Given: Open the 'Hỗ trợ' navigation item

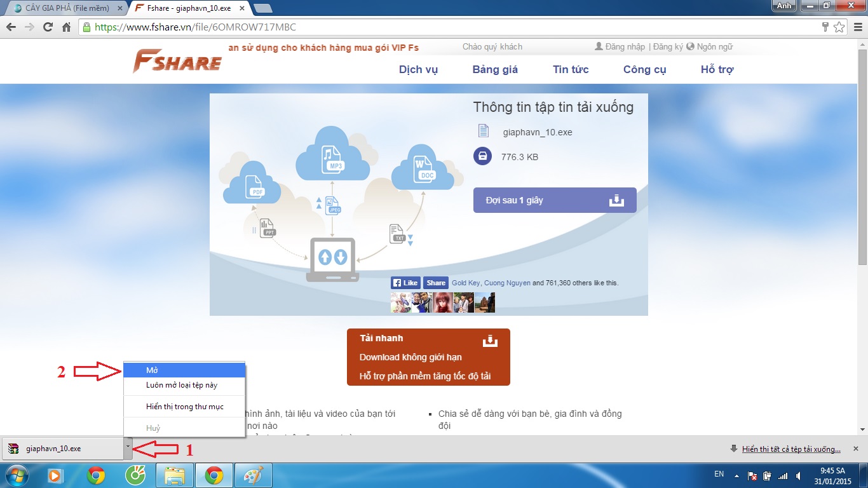Looking at the screenshot, I should pyautogui.click(x=717, y=69).
